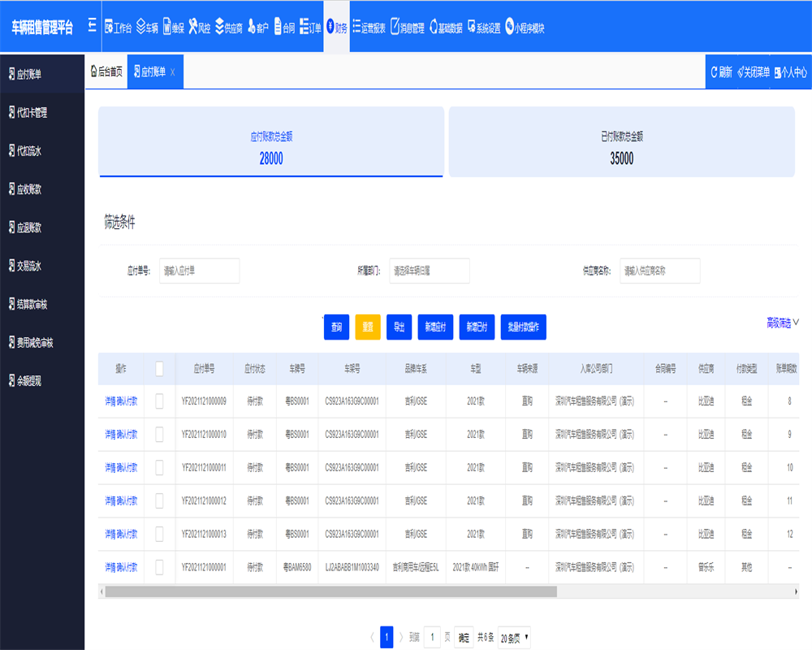Open the 消息管理 message management module
This screenshot has height=650, width=812.
click(408, 28)
